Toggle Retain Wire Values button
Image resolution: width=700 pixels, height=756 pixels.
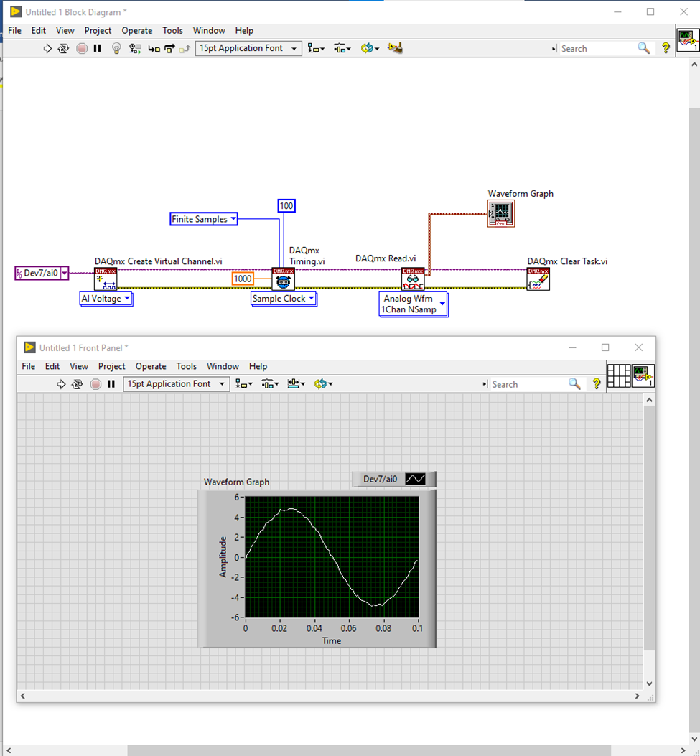(x=135, y=48)
